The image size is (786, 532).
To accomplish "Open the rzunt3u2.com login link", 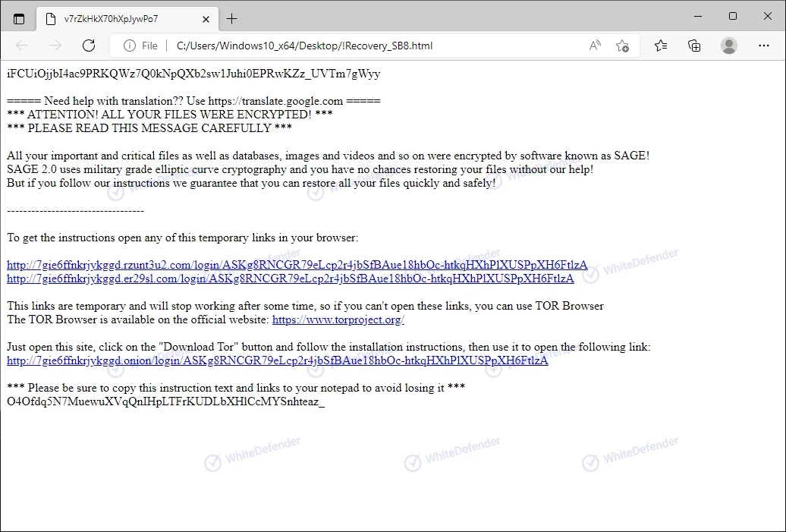I will (297, 265).
